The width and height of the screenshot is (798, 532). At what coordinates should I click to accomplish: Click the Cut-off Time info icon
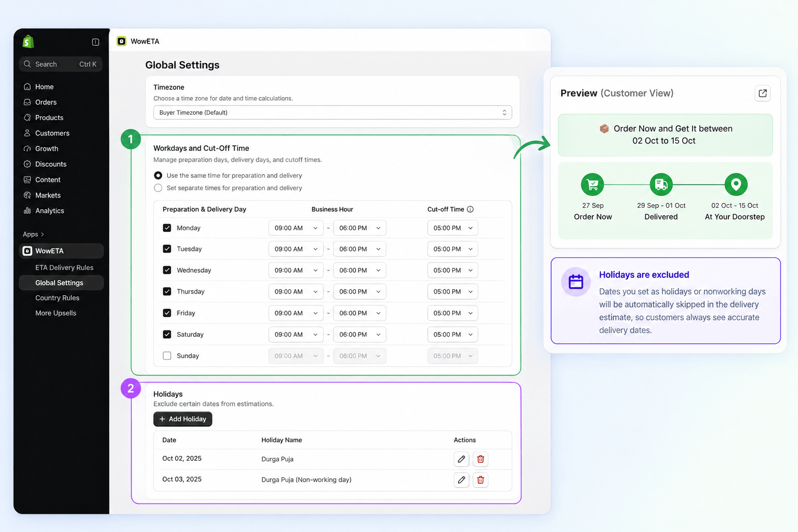click(470, 209)
